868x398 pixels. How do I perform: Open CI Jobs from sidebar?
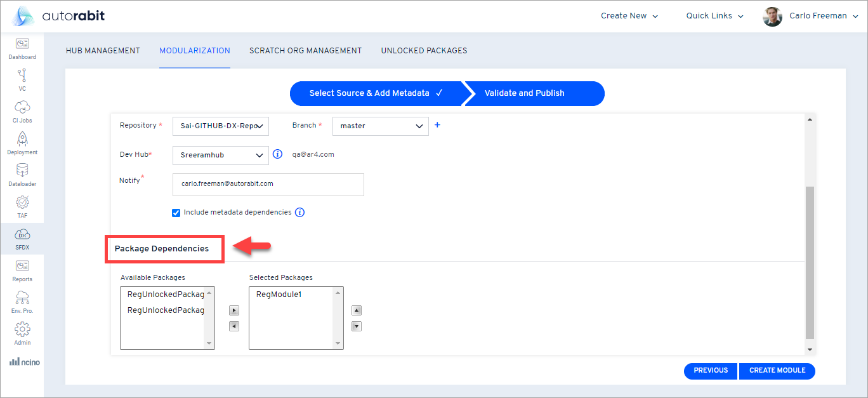pyautogui.click(x=22, y=108)
